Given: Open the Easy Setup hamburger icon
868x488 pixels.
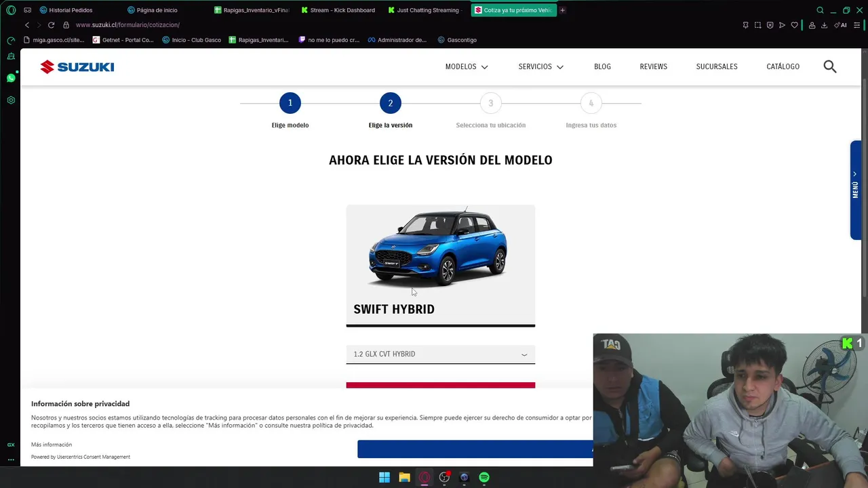Looking at the screenshot, I should (857, 25).
